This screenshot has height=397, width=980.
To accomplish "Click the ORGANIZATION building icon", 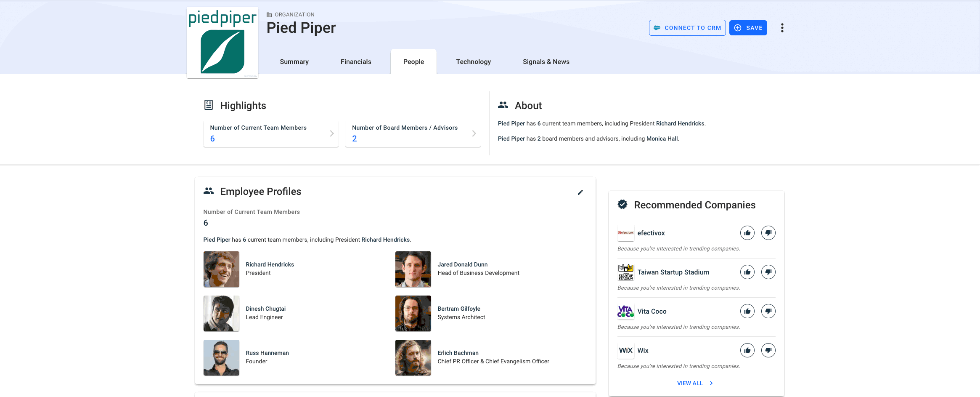I will tap(269, 15).
